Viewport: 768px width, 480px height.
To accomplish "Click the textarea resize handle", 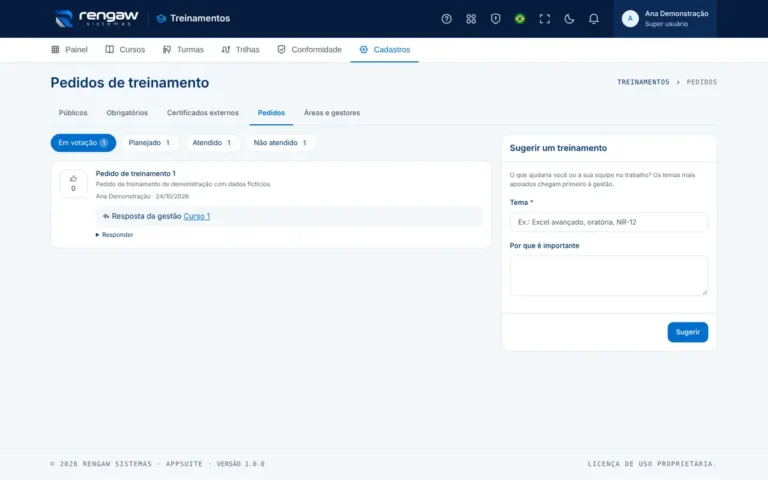I will pyautogui.click(x=704, y=292).
